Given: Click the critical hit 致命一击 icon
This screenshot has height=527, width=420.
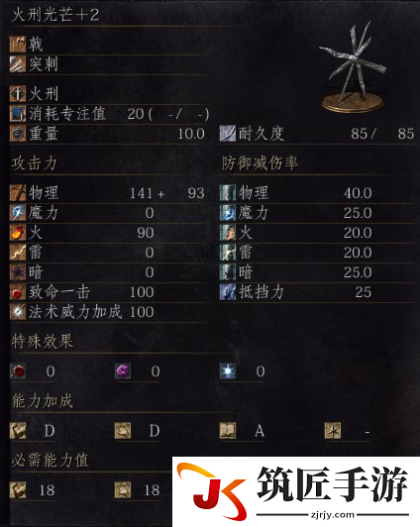Looking at the screenshot, I should click(x=18, y=292).
